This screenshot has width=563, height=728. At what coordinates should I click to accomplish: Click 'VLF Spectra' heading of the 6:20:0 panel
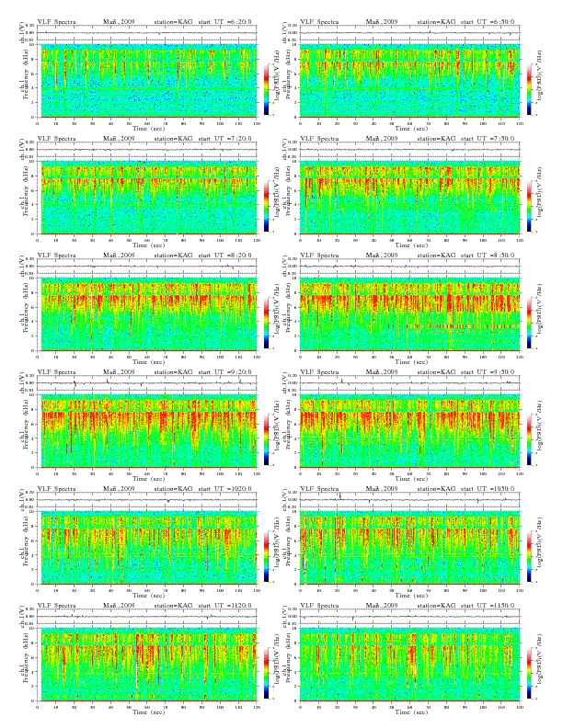pos(56,22)
